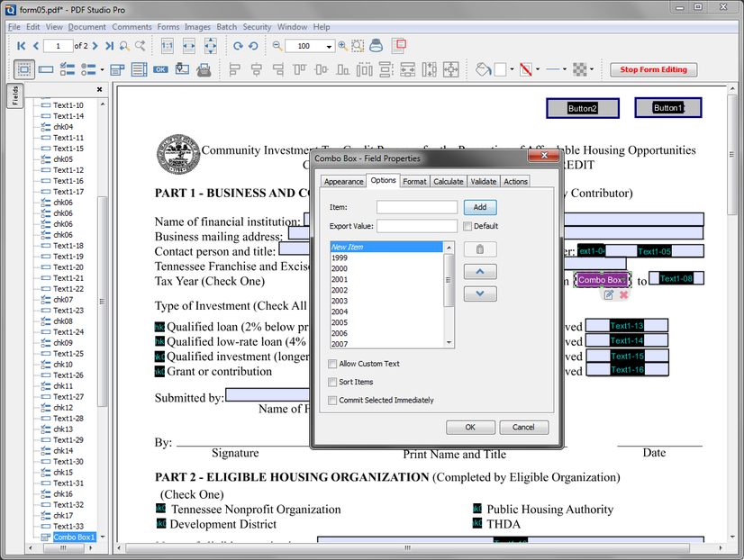Viewport: 744px width, 560px height.
Task: Click the Export Value input field
Action: [x=417, y=226]
